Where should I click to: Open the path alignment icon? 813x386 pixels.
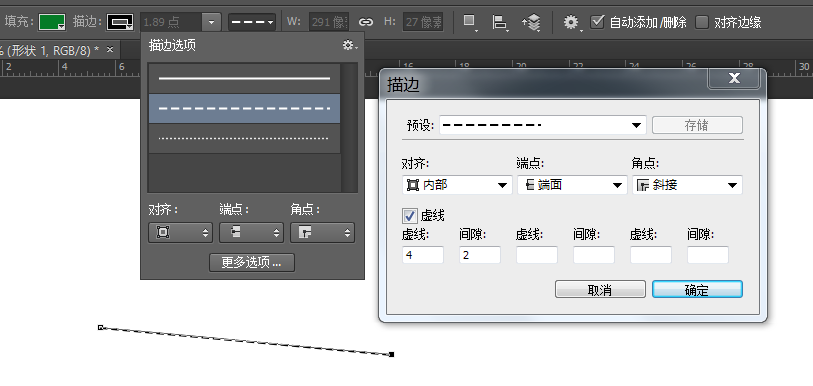pos(499,22)
